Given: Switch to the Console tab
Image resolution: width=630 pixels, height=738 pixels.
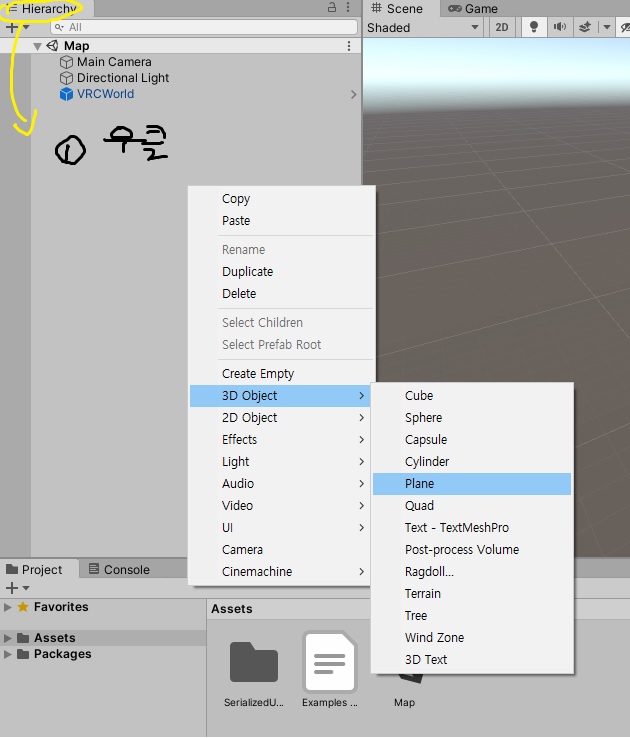Looking at the screenshot, I should pos(120,570).
